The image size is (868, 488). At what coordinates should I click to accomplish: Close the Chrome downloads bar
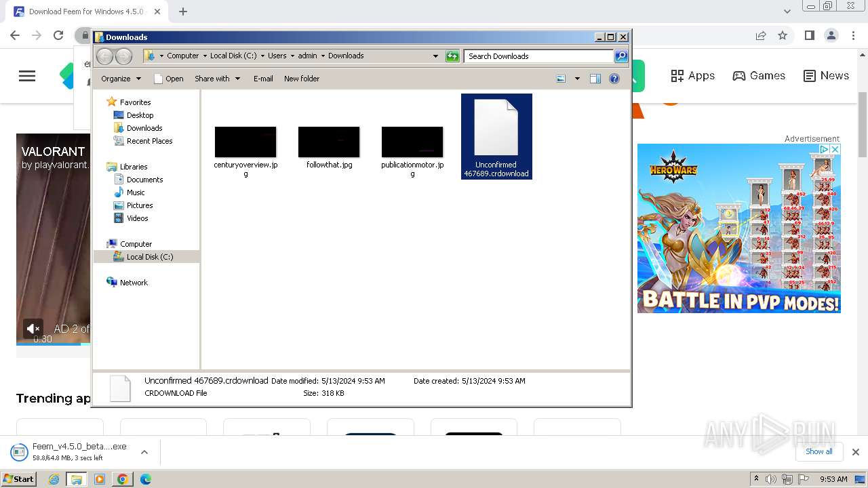click(x=855, y=452)
